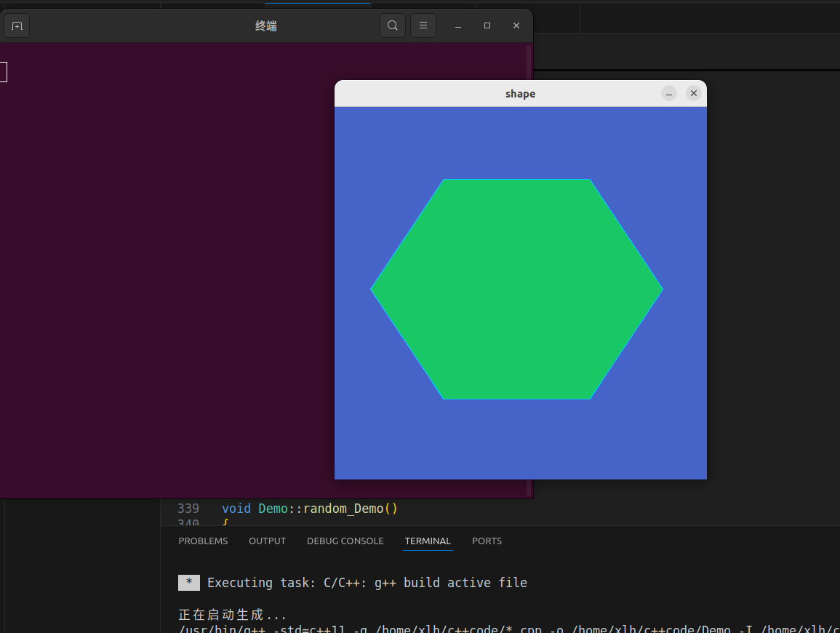Close the shape window

[x=694, y=93]
